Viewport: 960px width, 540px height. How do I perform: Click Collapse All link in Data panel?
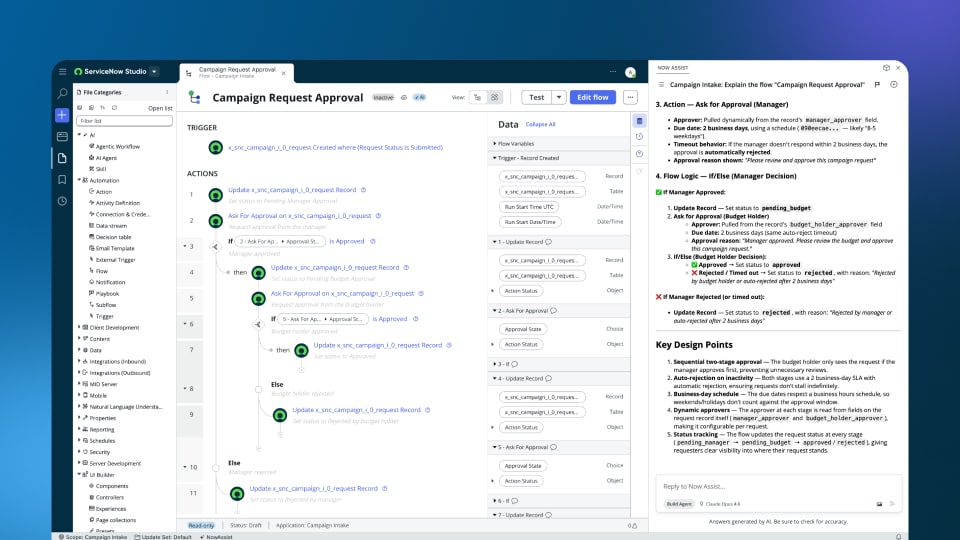541,124
